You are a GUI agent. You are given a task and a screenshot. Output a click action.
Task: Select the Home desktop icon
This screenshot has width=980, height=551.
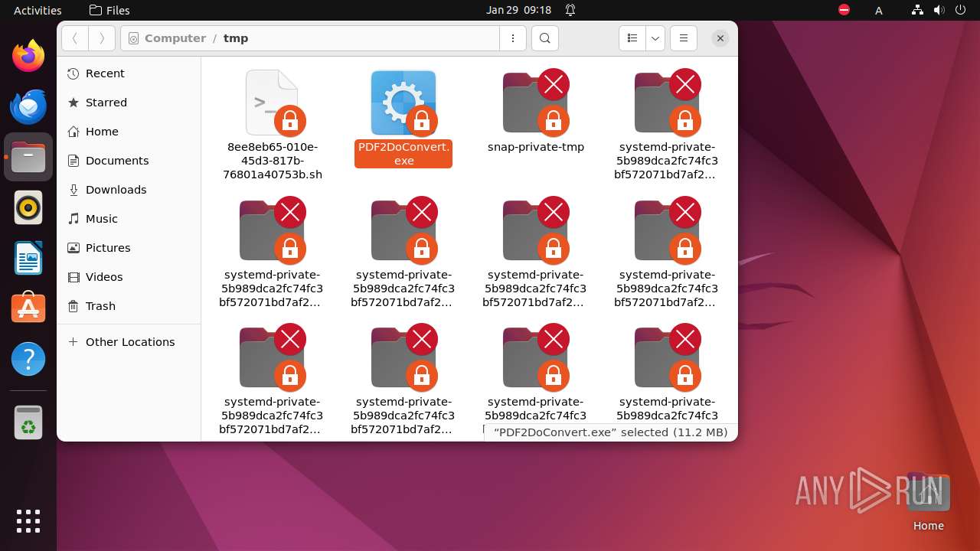point(928,501)
